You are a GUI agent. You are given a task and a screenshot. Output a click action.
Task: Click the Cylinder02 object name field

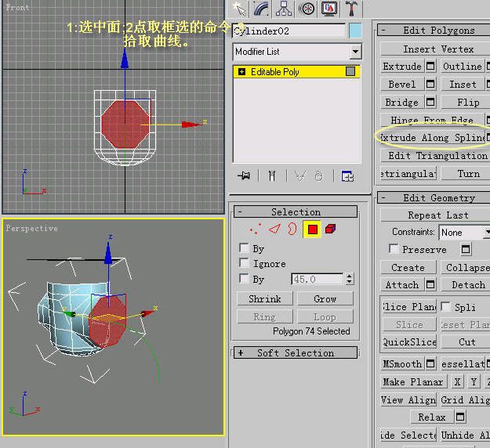[289, 31]
